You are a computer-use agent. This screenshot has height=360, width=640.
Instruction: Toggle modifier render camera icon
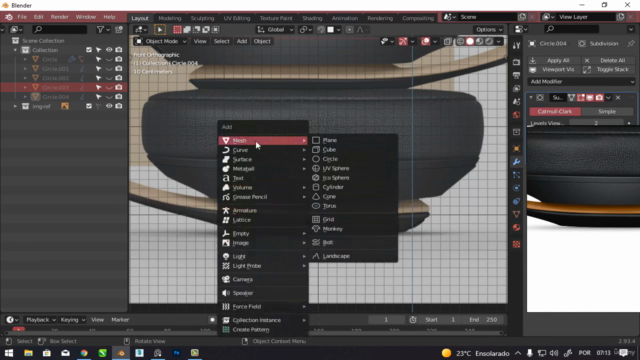point(599,98)
